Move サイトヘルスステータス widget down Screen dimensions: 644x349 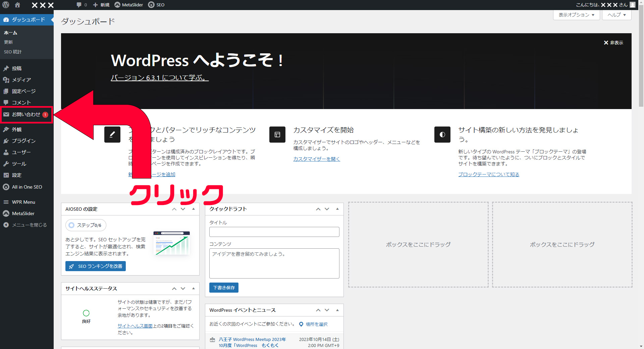pyautogui.click(x=183, y=289)
